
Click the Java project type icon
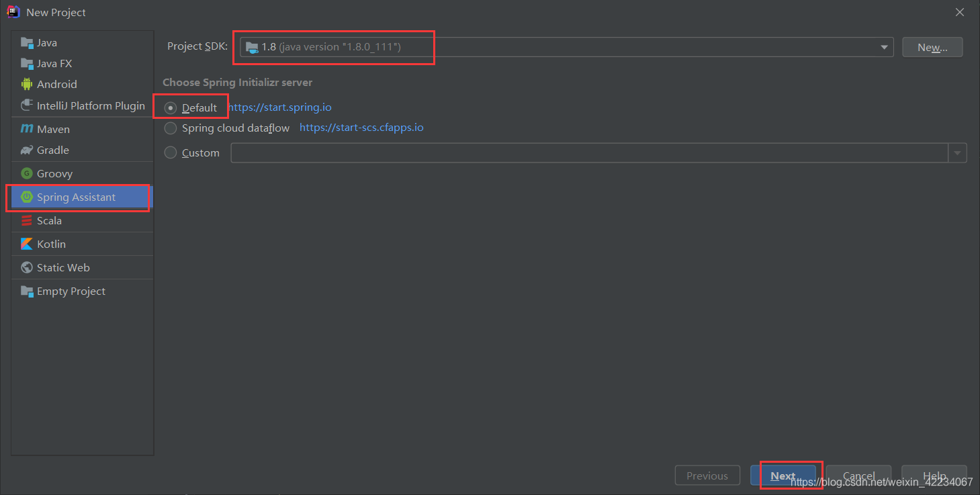[27, 43]
